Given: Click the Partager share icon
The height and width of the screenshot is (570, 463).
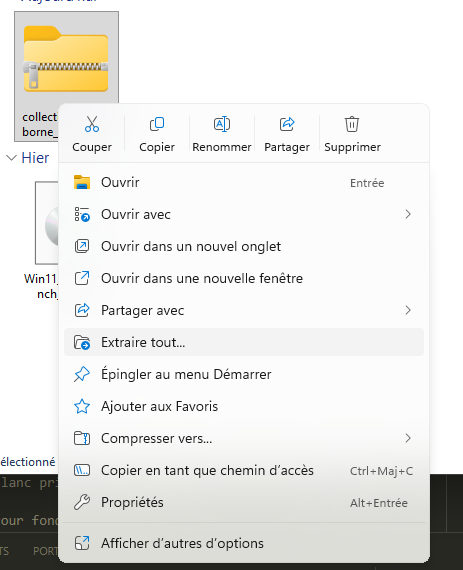Looking at the screenshot, I should [x=287, y=124].
